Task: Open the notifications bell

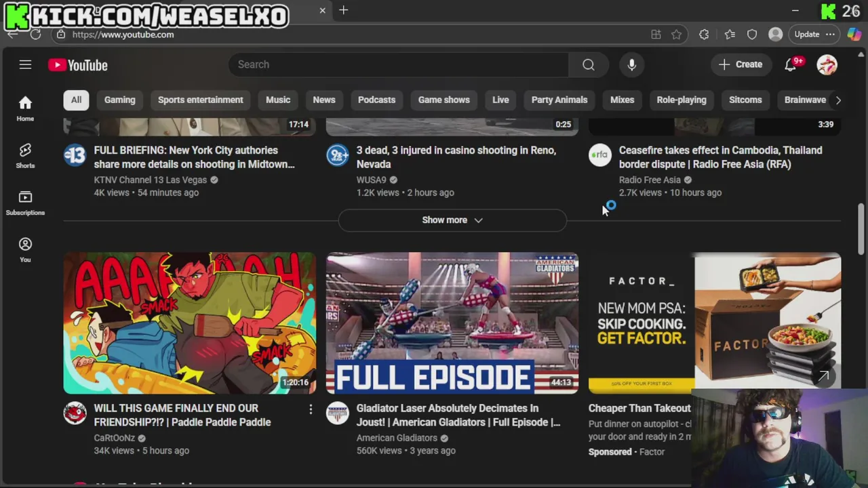Action: click(x=791, y=64)
